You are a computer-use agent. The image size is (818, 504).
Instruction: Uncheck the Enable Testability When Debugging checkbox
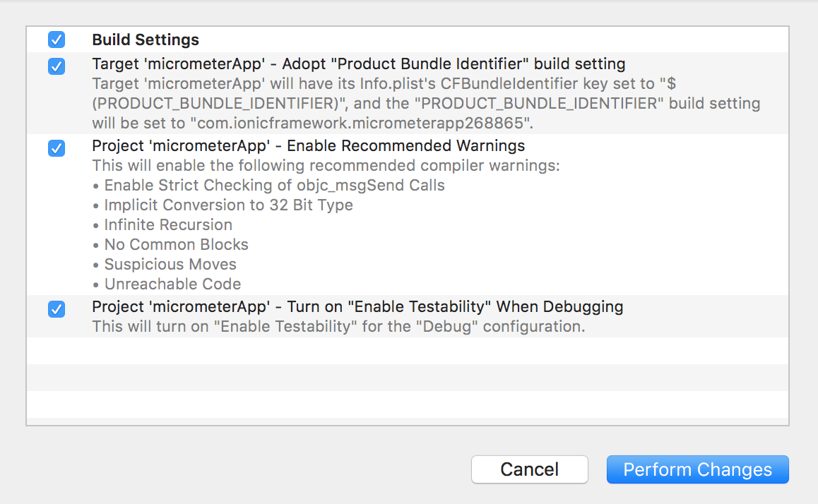click(57, 309)
